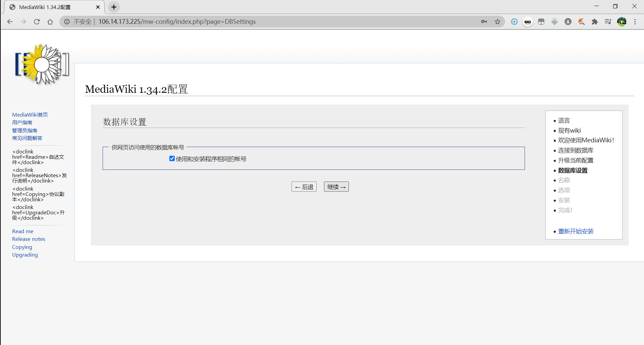Open a new browser tab
This screenshot has height=345, width=644.
(114, 7)
